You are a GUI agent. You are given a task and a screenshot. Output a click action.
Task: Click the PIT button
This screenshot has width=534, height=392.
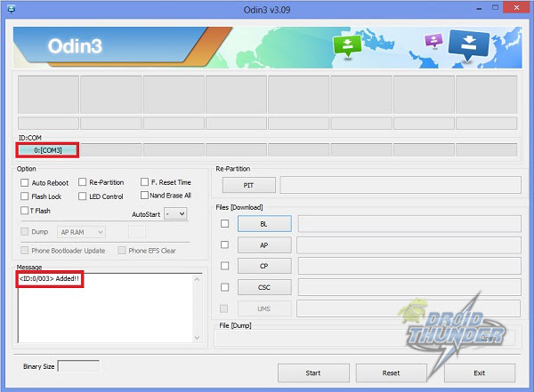249,185
